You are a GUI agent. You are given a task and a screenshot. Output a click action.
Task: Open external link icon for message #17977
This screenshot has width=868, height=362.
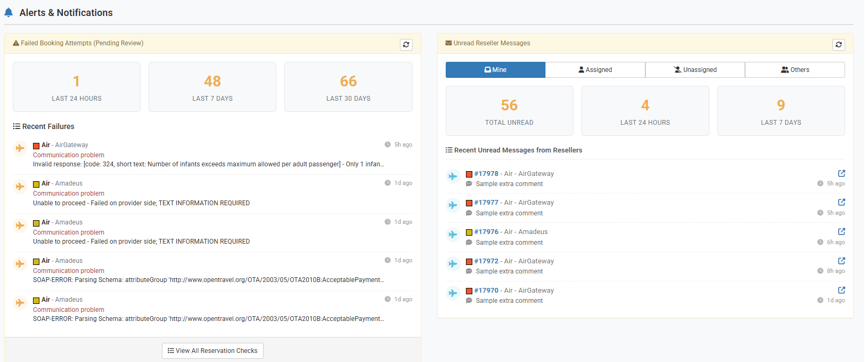click(x=841, y=202)
